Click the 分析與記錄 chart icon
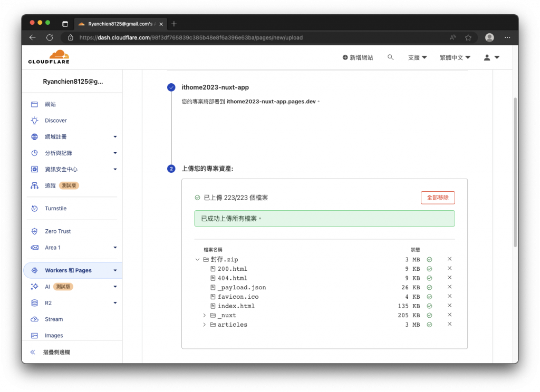Viewport: 540px width, 392px height. [x=34, y=153]
